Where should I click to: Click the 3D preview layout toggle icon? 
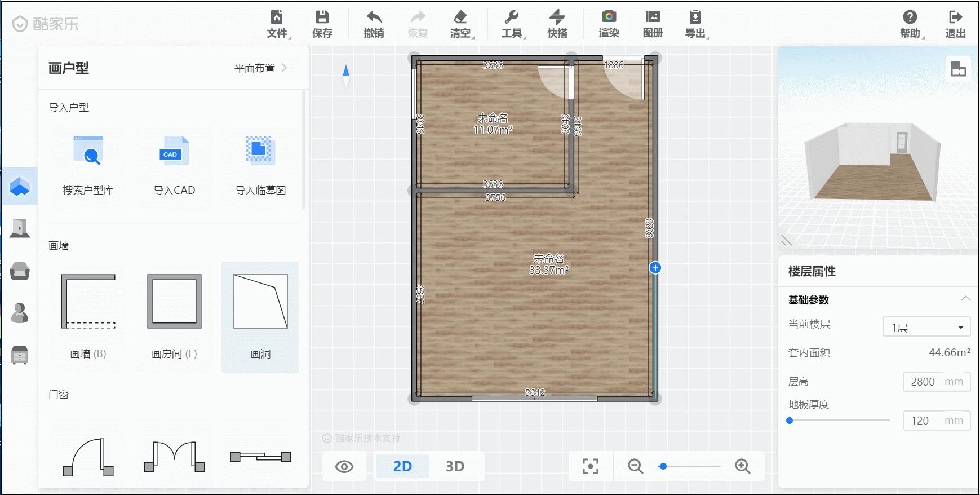pyautogui.click(x=958, y=69)
